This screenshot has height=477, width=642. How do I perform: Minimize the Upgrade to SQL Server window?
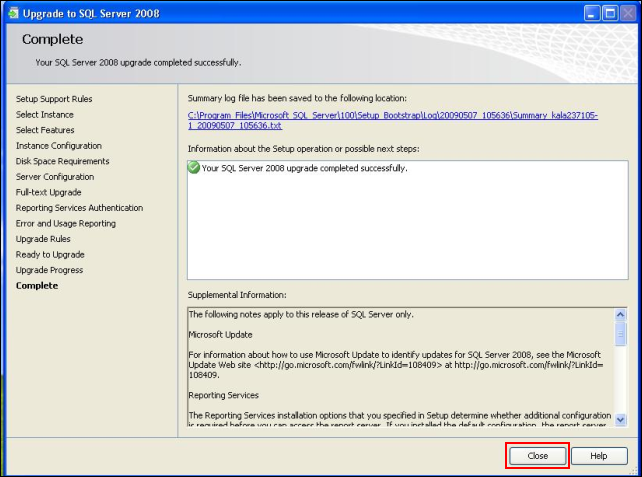[591, 14]
